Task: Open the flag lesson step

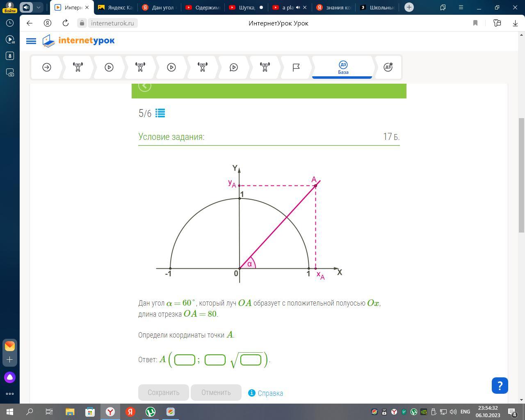Action: click(x=296, y=67)
